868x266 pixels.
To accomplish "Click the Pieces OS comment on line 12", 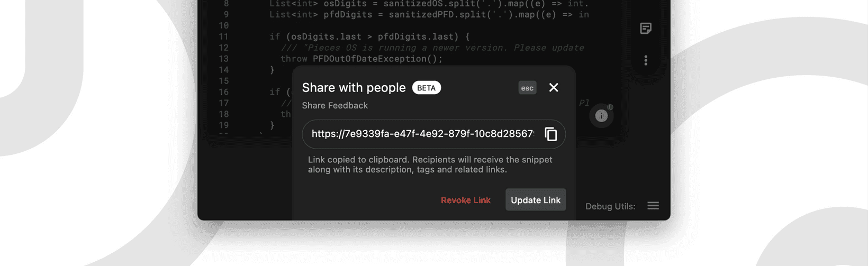I will click(x=432, y=48).
